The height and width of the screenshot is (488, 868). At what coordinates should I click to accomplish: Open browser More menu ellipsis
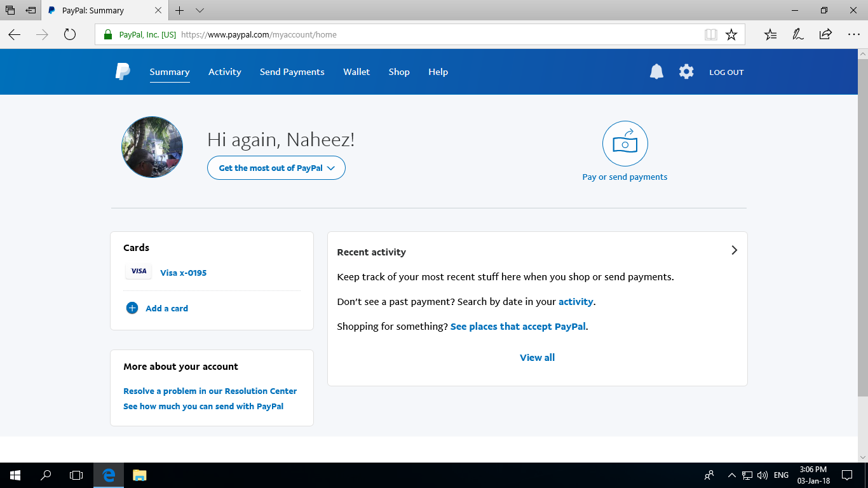tap(853, 34)
